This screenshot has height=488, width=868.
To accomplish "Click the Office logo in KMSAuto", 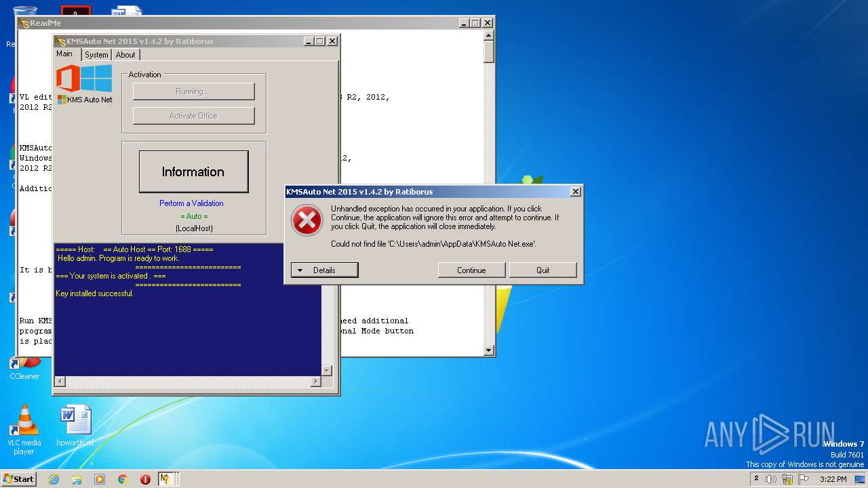I will click(x=68, y=78).
